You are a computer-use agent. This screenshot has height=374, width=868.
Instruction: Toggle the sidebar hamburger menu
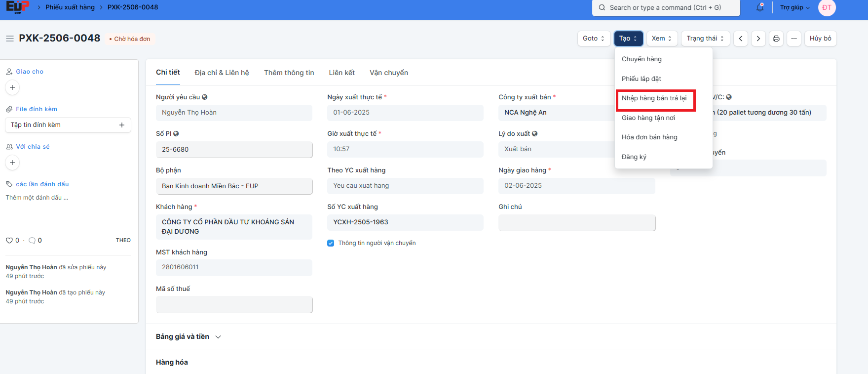pyautogui.click(x=9, y=39)
